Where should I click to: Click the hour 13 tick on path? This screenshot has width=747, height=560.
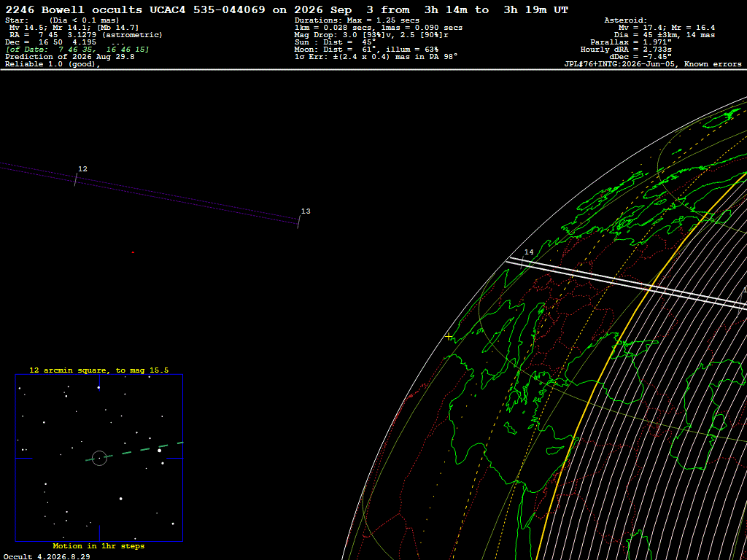pos(298,222)
